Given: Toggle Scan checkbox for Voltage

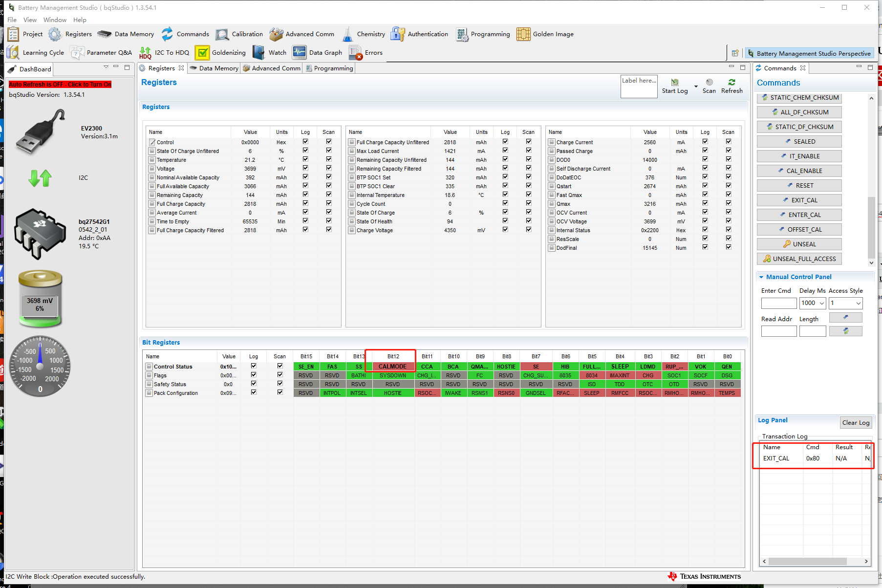Looking at the screenshot, I should [x=329, y=168].
